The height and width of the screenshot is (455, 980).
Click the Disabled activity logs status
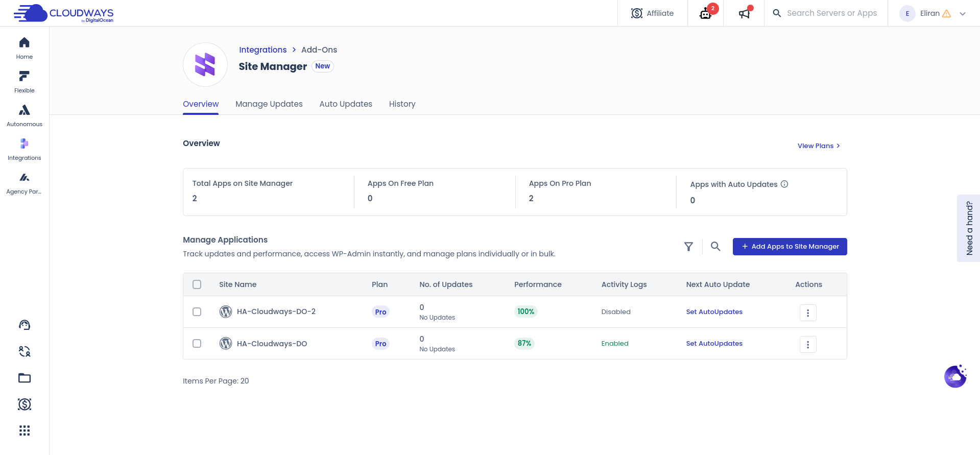click(x=616, y=312)
